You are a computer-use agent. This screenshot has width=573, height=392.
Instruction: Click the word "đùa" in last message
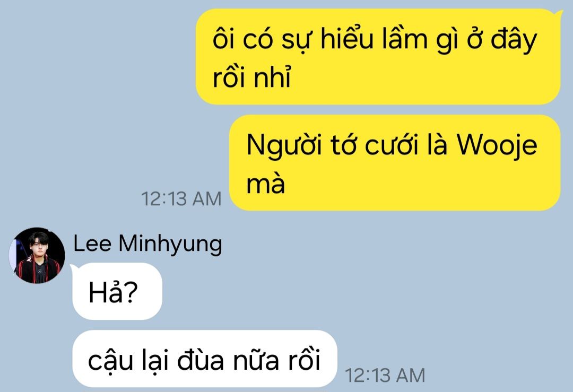(x=201, y=360)
